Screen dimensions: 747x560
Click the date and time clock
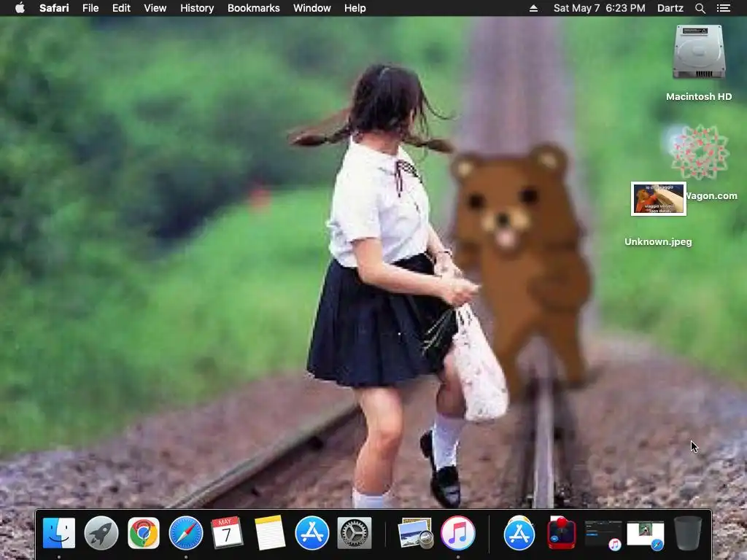pos(600,8)
